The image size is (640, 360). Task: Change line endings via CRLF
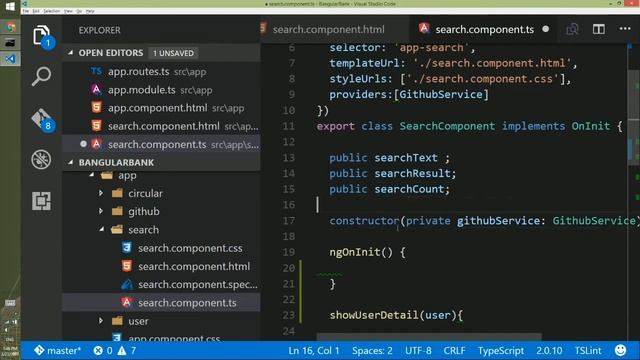[x=454, y=351]
